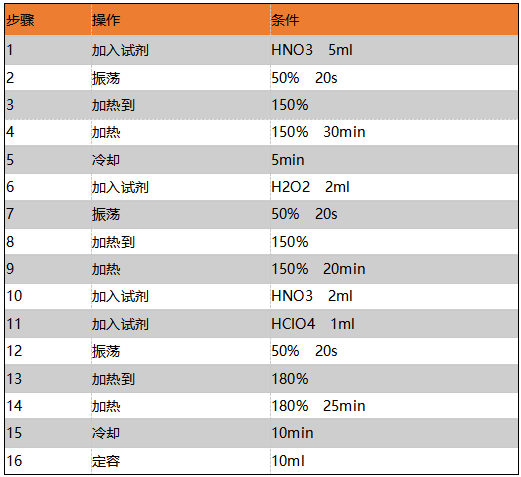521x477 pixels.
Task: Select the 150% 30min condition cell
Action: (394, 132)
